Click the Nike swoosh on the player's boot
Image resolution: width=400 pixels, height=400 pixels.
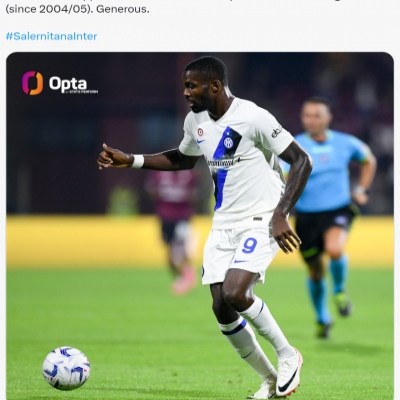(x=287, y=383)
